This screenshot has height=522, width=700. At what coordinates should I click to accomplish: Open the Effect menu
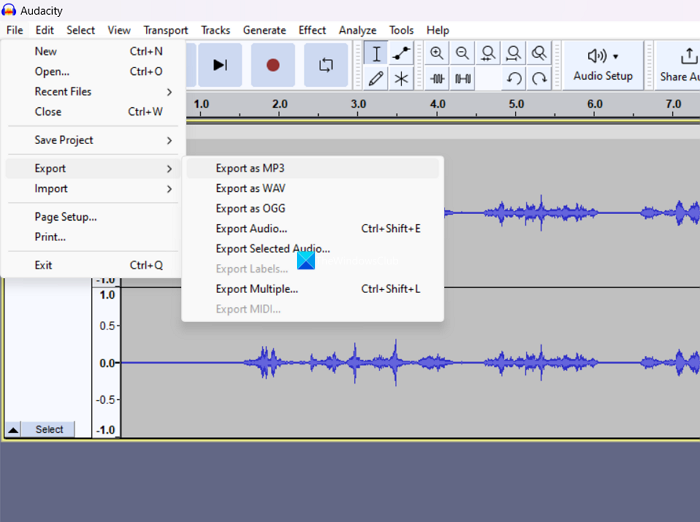tap(312, 30)
